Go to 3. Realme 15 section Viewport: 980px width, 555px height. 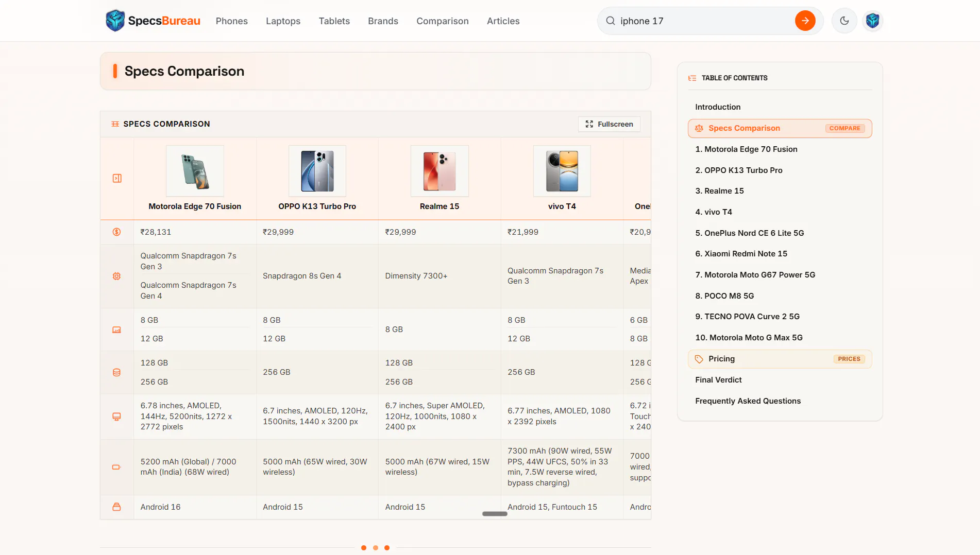point(719,191)
